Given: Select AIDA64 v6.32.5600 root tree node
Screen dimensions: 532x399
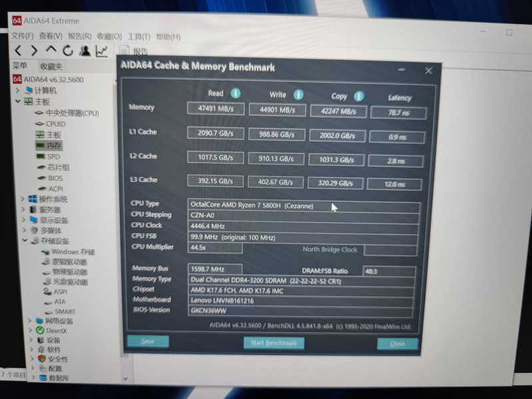Looking at the screenshot, I should tap(53, 79).
